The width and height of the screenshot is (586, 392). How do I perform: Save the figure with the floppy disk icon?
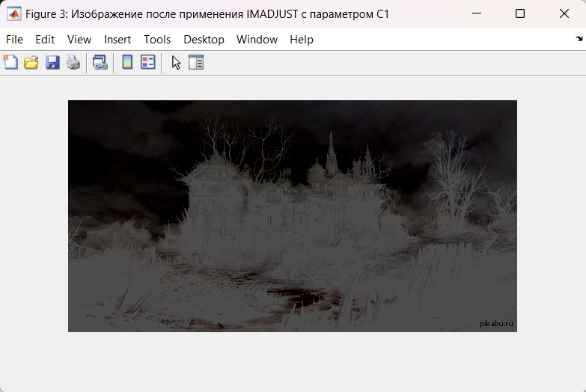52,62
